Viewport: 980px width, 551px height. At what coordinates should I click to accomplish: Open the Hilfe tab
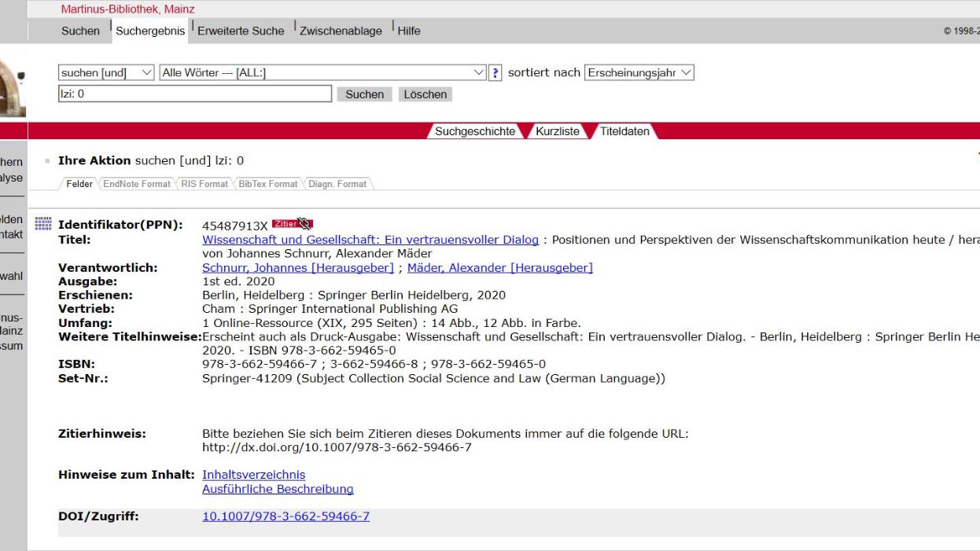pos(409,31)
